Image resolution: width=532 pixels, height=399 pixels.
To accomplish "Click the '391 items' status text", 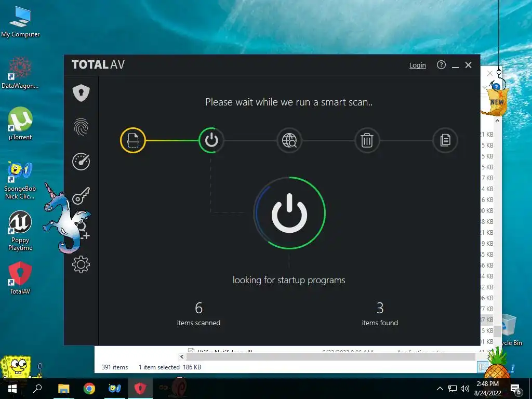I will click(x=115, y=367).
